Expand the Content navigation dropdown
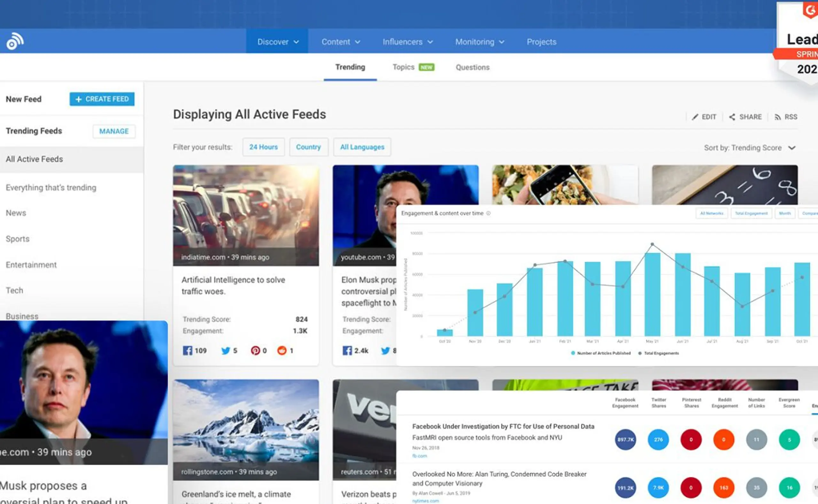The image size is (818, 504). point(340,42)
